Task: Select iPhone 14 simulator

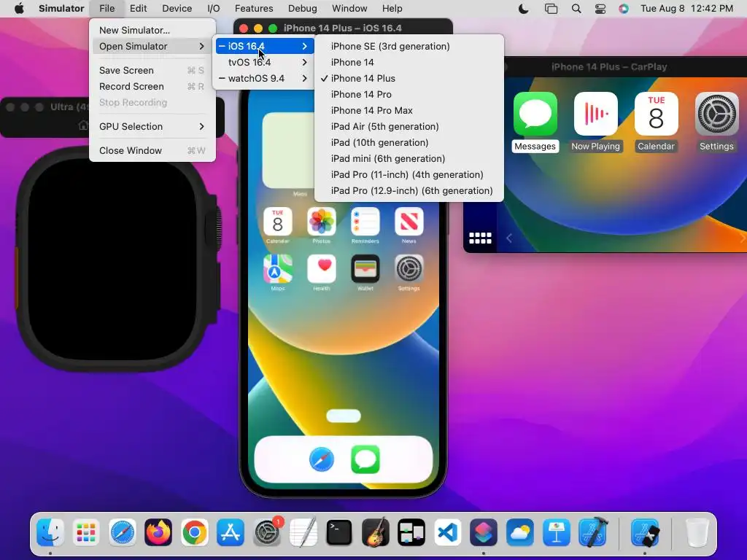Action: (x=409, y=63)
